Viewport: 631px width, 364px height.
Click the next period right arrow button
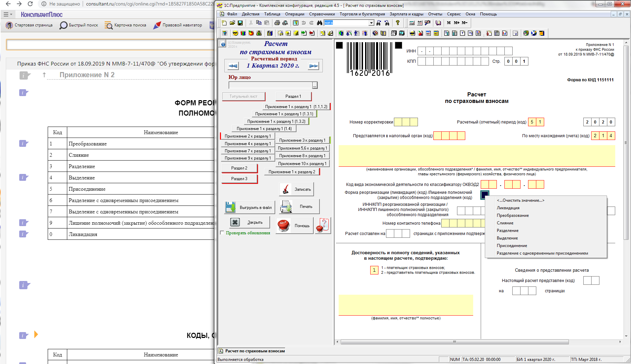click(313, 66)
